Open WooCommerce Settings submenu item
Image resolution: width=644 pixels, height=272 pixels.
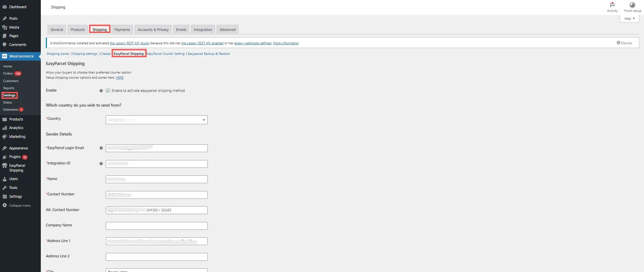pos(10,95)
